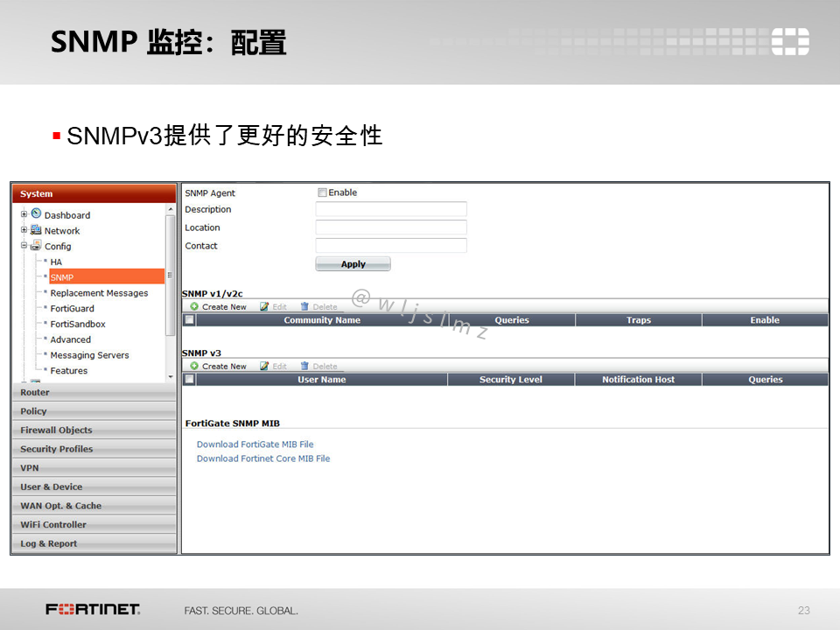Select Advanced tree item
The image size is (840, 630).
click(70, 339)
